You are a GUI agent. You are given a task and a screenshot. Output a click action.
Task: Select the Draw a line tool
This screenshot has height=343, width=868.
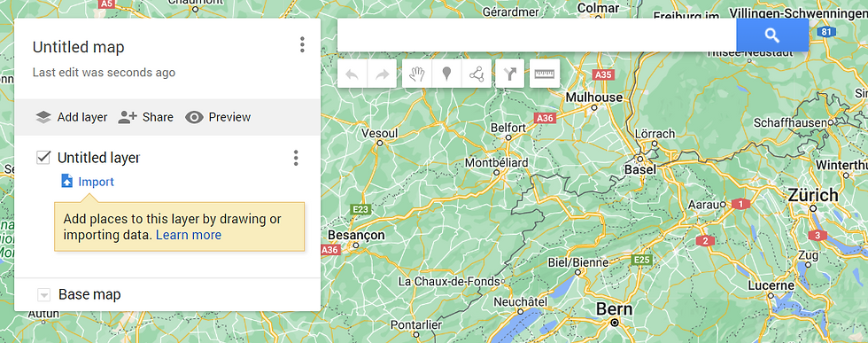tap(477, 74)
